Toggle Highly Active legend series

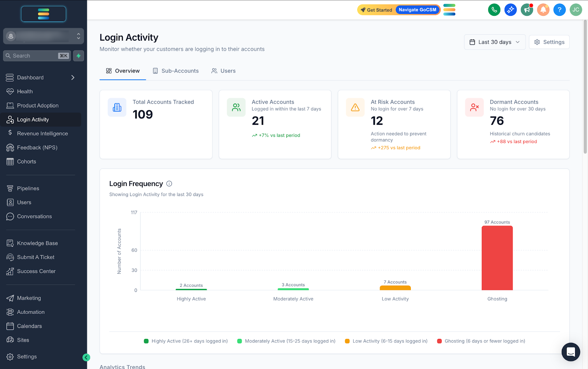click(x=186, y=341)
